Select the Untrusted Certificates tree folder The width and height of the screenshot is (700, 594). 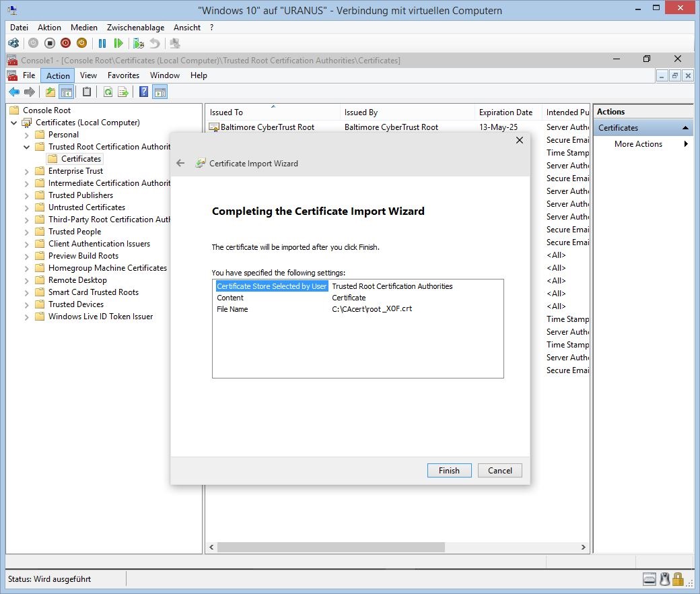(86, 207)
